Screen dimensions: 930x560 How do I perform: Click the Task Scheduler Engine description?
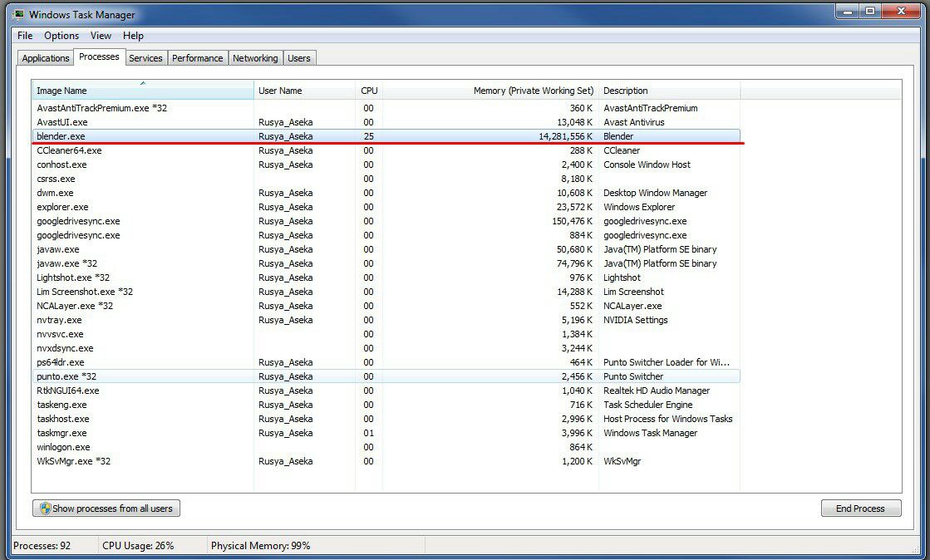(x=647, y=405)
